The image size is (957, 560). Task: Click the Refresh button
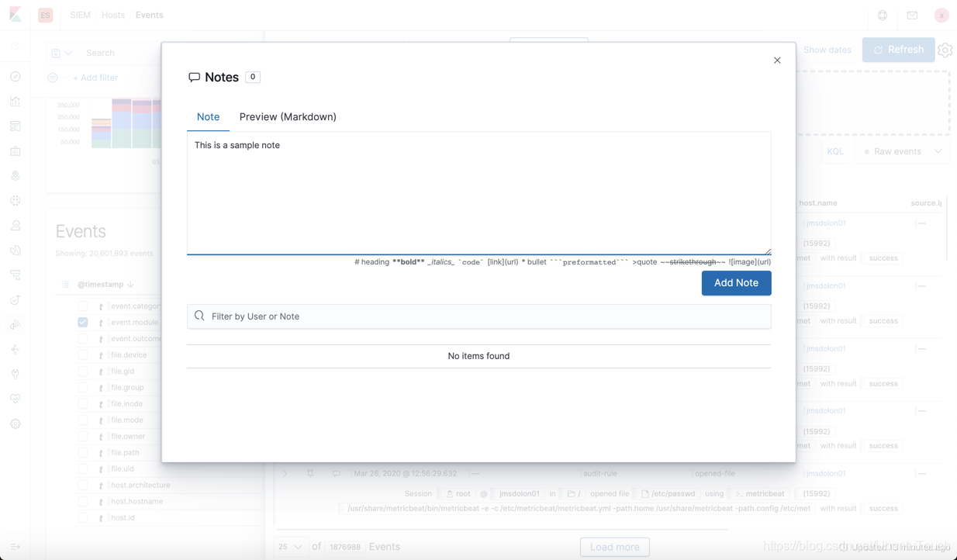point(898,50)
